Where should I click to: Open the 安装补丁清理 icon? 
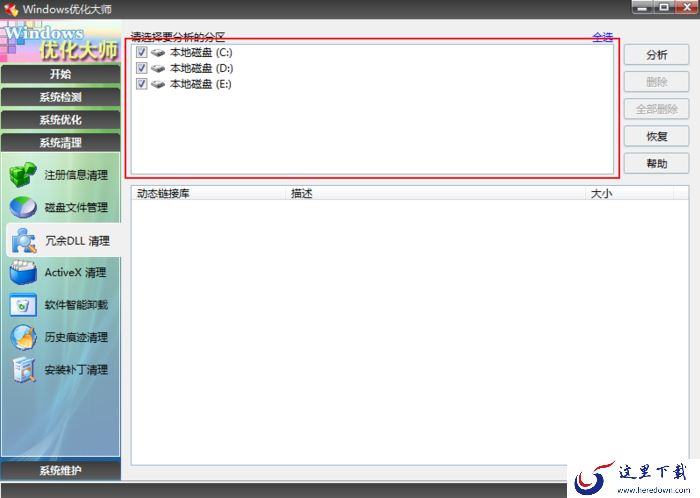tap(24, 370)
